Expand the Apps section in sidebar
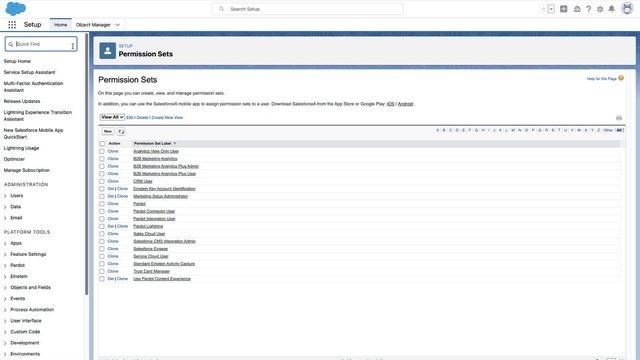 [5, 243]
